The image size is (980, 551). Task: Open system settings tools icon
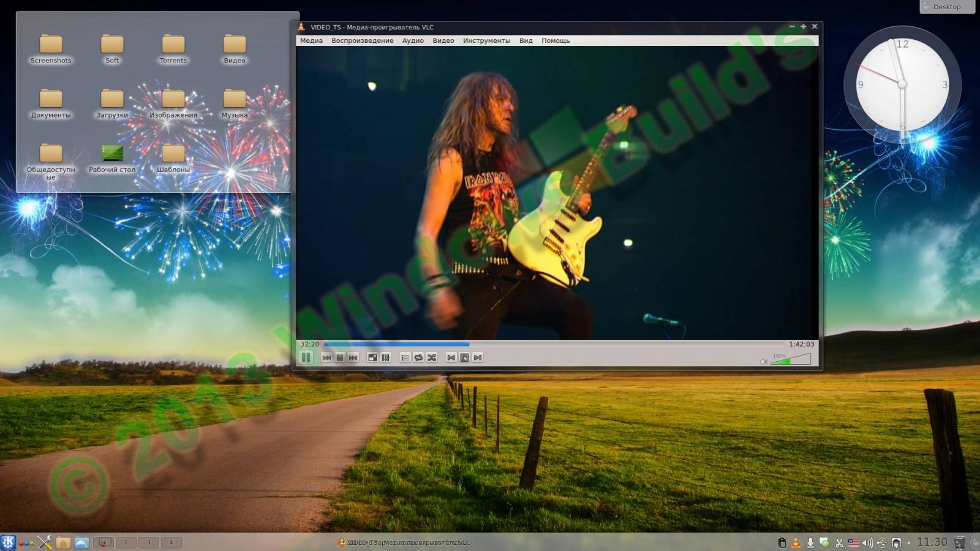pyautogui.click(x=45, y=542)
